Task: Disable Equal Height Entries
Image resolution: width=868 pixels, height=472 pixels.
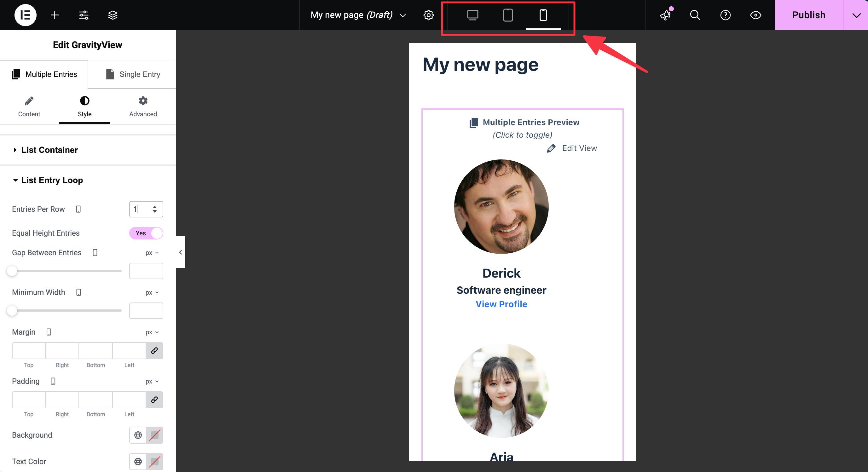Action: pos(146,233)
